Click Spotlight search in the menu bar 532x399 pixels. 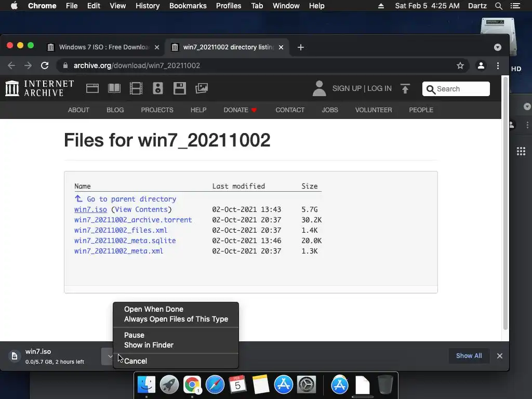pos(498,6)
